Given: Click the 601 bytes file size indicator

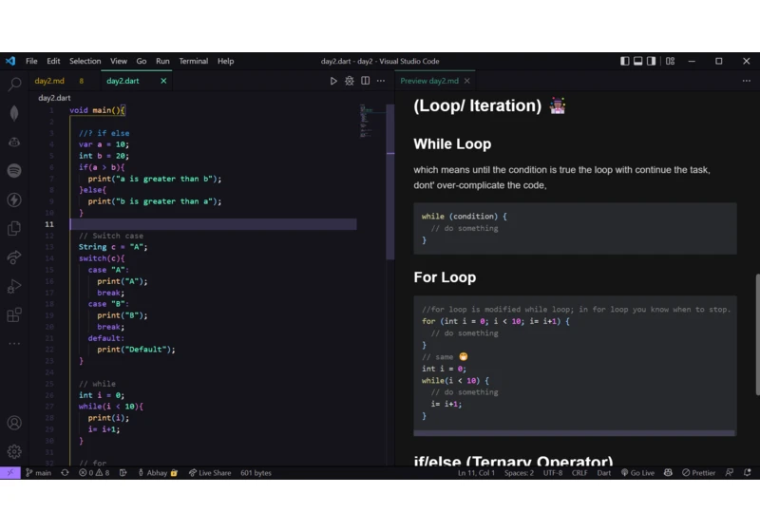Looking at the screenshot, I should click(x=256, y=473).
